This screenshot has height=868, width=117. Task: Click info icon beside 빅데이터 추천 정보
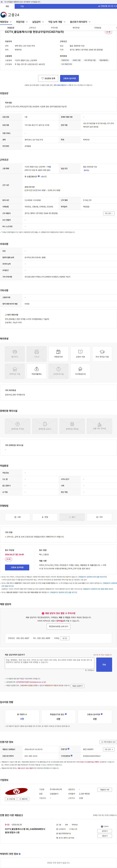20,854
